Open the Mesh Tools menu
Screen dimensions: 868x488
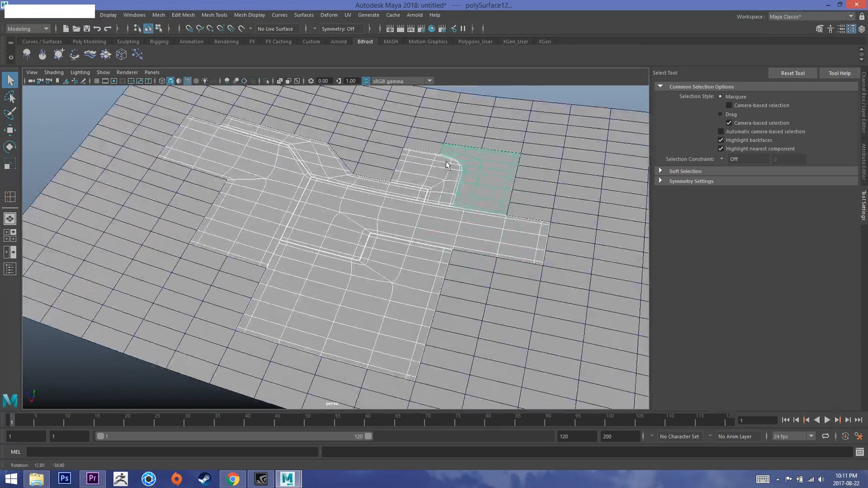pos(214,15)
